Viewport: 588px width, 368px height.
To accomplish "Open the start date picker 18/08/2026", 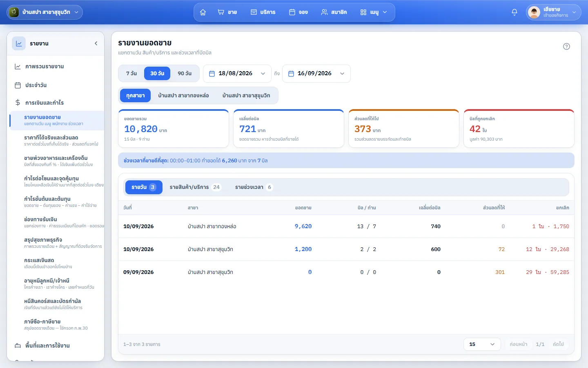I will (237, 74).
